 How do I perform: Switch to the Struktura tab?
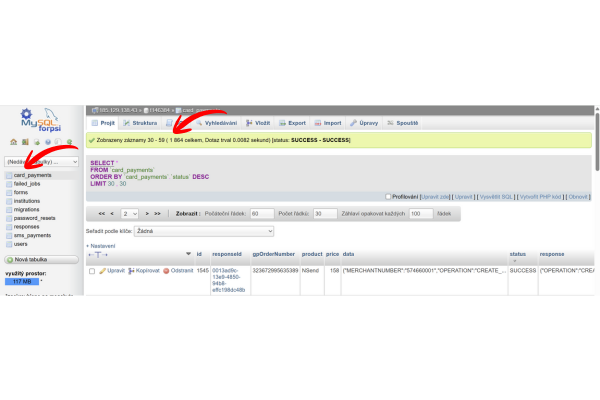pyautogui.click(x=141, y=122)
